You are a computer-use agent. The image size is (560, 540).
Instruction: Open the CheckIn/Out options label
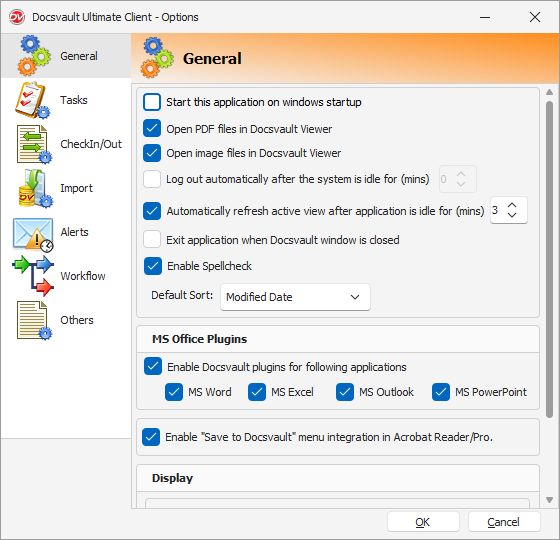point(91,144)
